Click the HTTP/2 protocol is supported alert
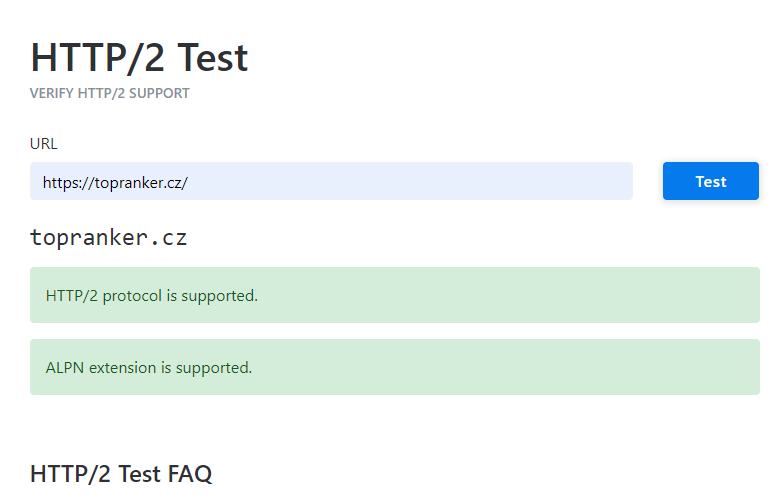Screen dimensions: 784x499 pyautogui.click(x=394, y=295)
